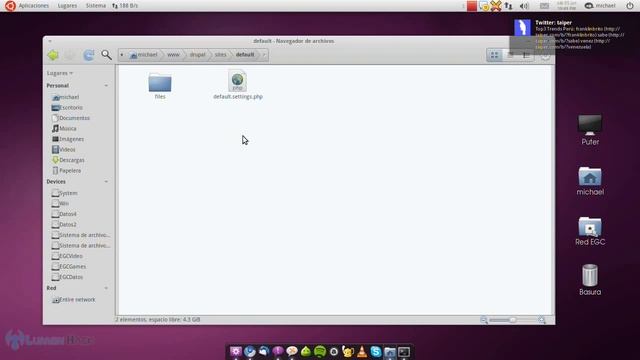Select the 'EGCGames' device in sidebar

69,267
